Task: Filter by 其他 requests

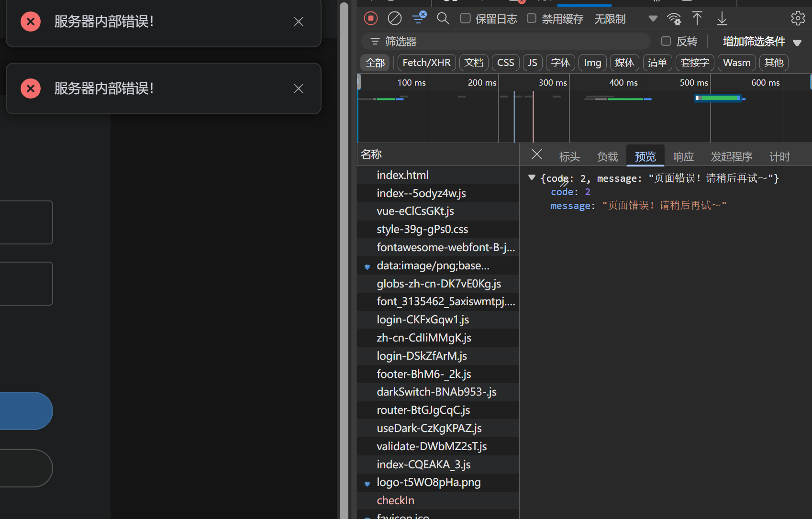Action: (x=774, y=63)
